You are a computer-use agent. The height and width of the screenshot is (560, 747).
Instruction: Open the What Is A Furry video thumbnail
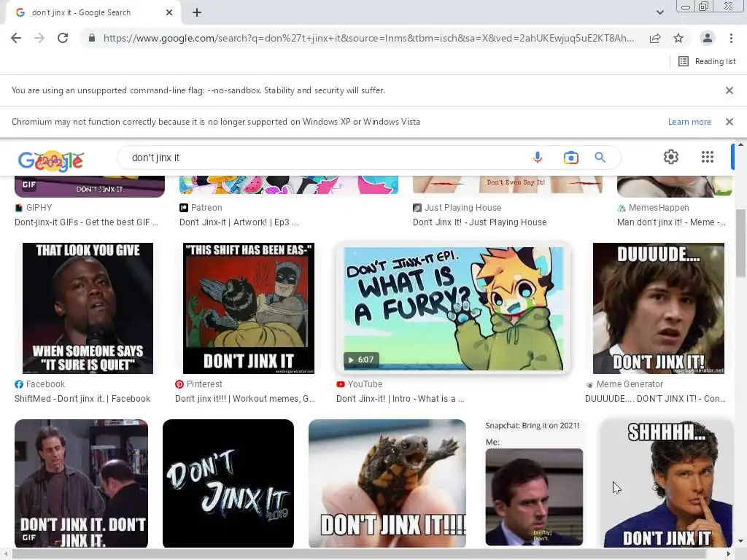pyautogui.click(x=453, y=308)
